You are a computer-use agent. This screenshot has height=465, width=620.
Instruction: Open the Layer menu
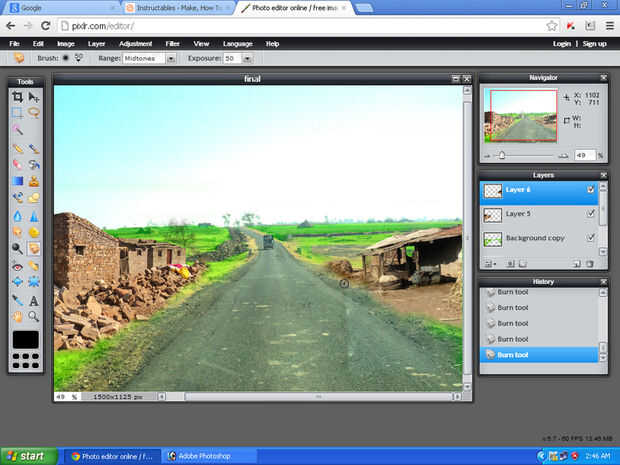click(x=96, y=44)
